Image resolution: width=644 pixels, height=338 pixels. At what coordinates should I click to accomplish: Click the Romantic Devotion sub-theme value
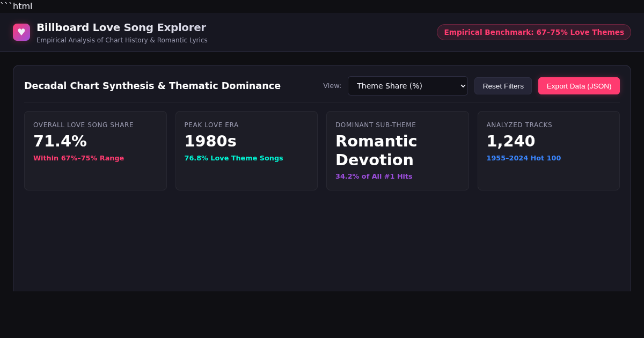(376, 150)
